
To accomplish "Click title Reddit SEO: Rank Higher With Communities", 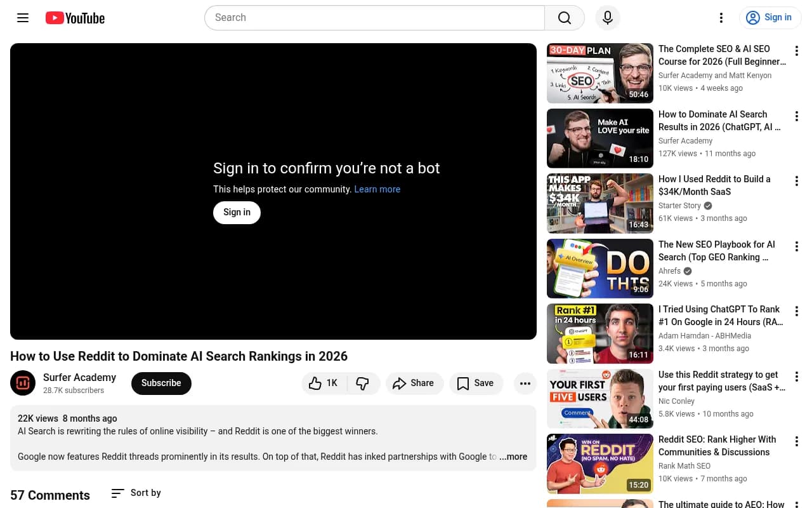I will point(717,446).
